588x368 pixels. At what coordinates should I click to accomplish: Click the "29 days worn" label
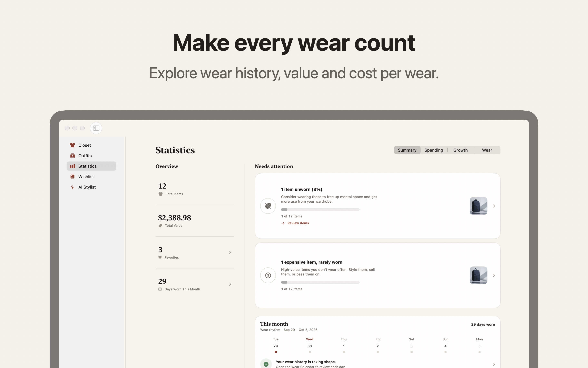point(483,324)
